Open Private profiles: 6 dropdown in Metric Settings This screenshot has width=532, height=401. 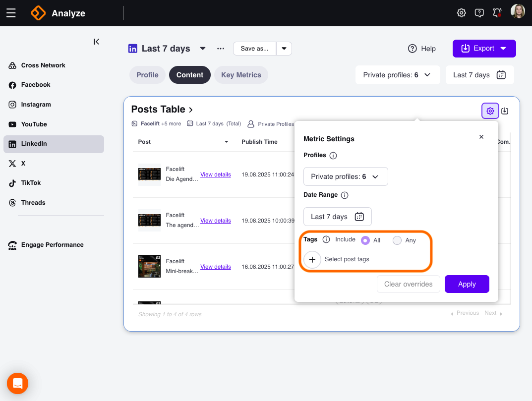pos(346,176)
